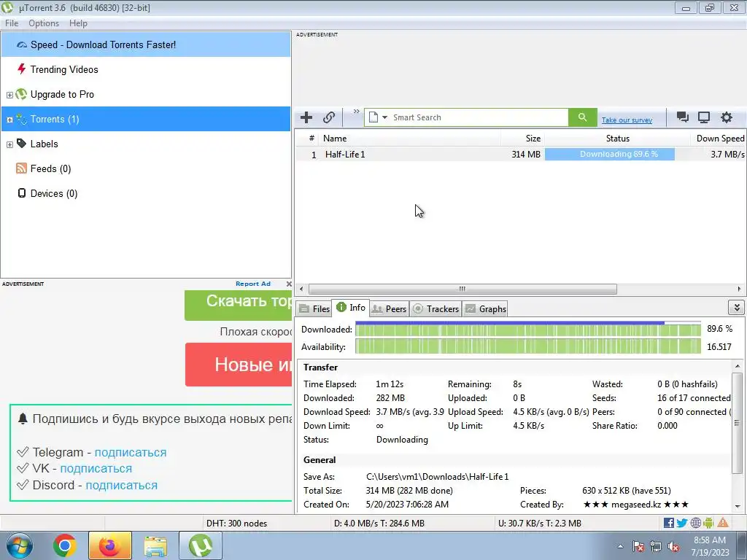This screenshot has height=560, width=747.
Task: Click the speedometer icon beside Speed item
Action: pos(21,44)
